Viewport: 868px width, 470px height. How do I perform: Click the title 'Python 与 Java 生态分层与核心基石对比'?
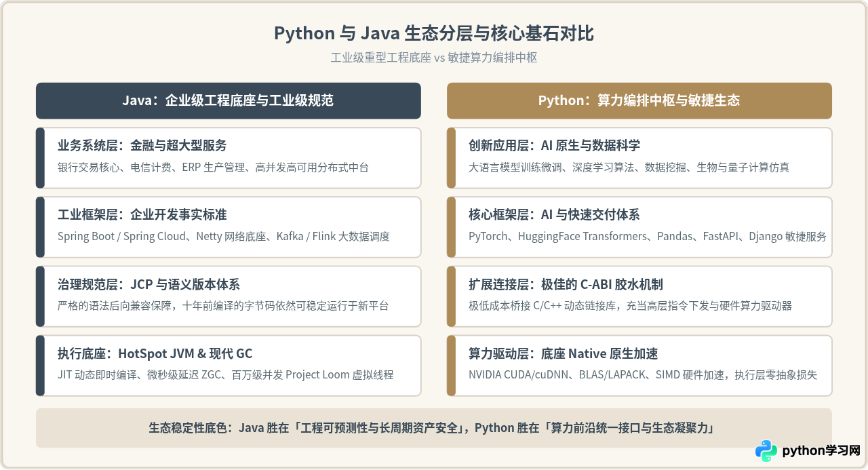pos(434,33)
